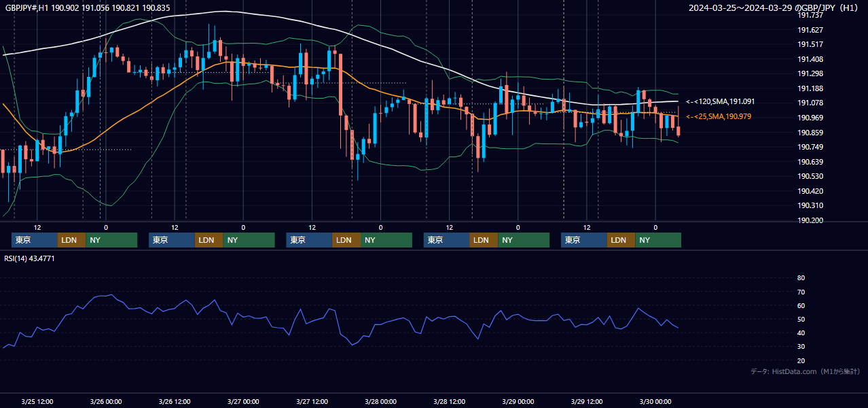Click the 東京 session block for 3/29

click(584, 240)
